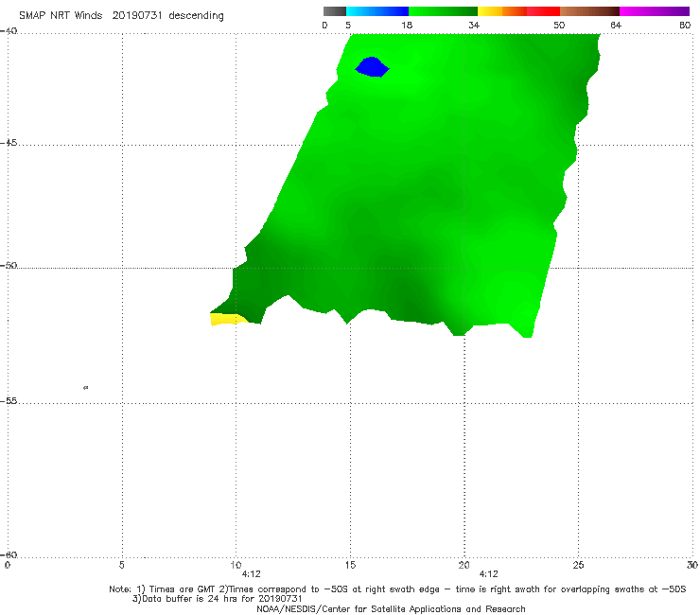
Task: Click the magenta-purple segment of the color bar
Action: pos(655,11)
